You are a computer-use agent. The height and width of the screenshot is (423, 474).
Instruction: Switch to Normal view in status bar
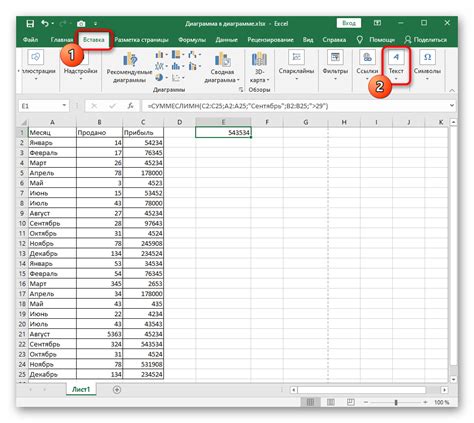[310, 402]
